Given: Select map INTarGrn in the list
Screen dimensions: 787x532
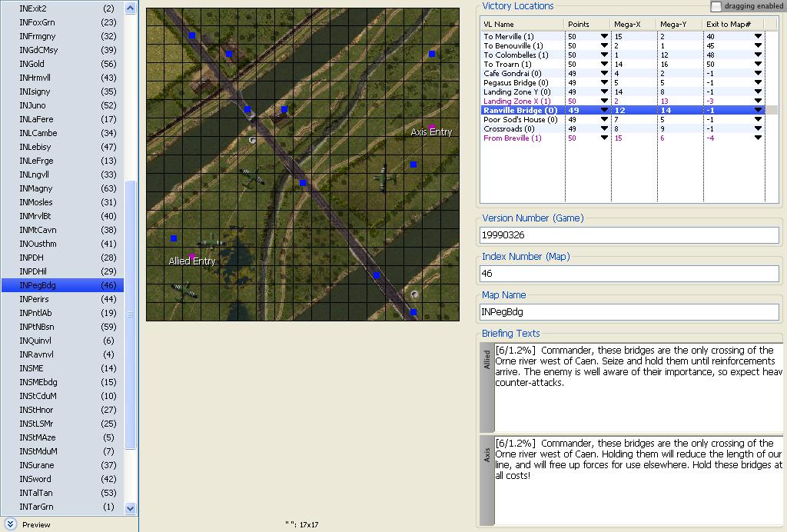Looking at the screenshot, I should 63,507.
